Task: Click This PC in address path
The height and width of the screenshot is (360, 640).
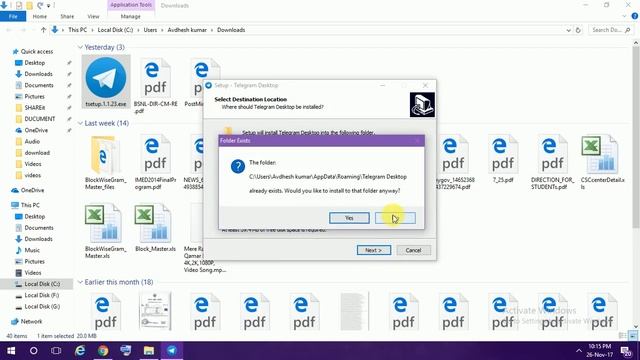Action: [77, 30]
